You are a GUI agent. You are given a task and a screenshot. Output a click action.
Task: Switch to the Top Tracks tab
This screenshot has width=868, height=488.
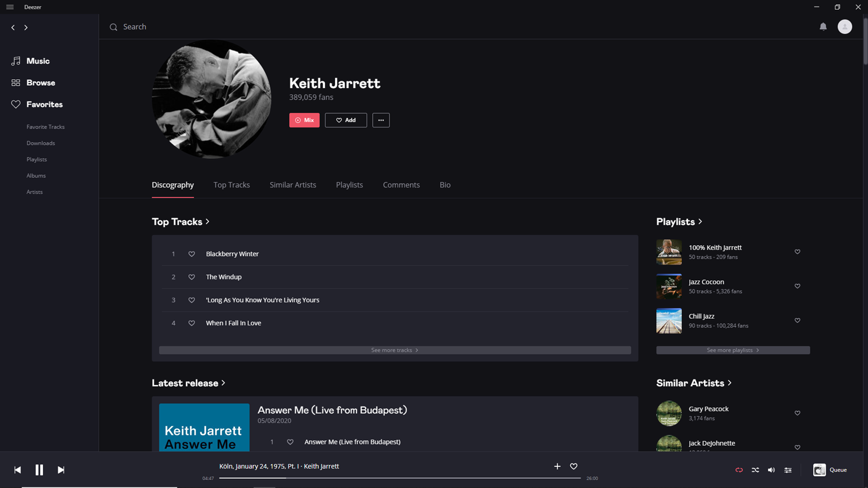point(232,185)
